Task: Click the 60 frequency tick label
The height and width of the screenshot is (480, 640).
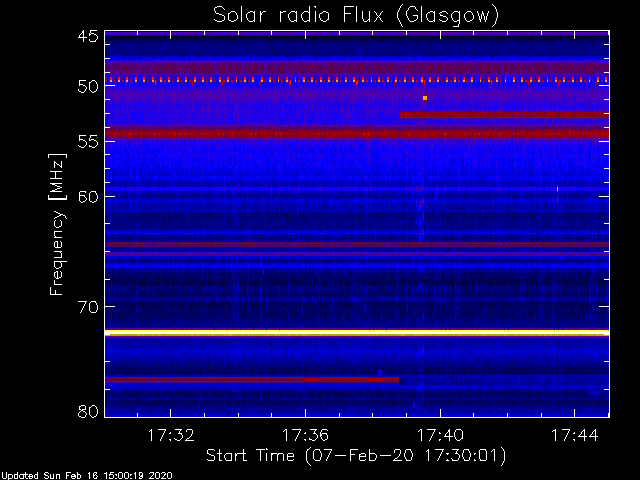Action: coord(88,197)
